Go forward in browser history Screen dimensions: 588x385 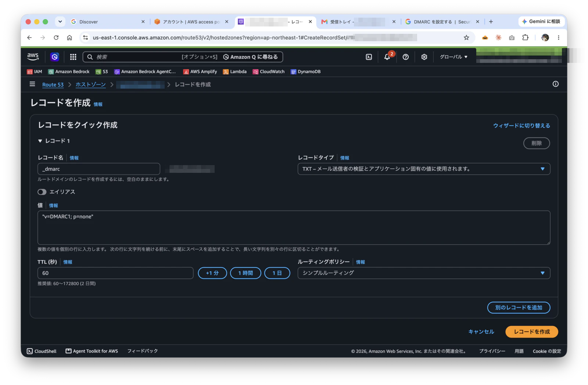click(x=43, y=38)
